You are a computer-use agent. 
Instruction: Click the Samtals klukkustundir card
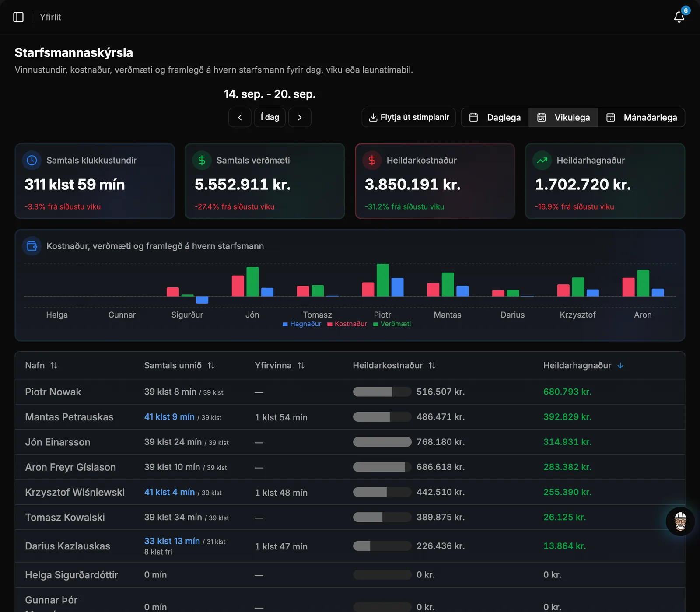(95, 181)
